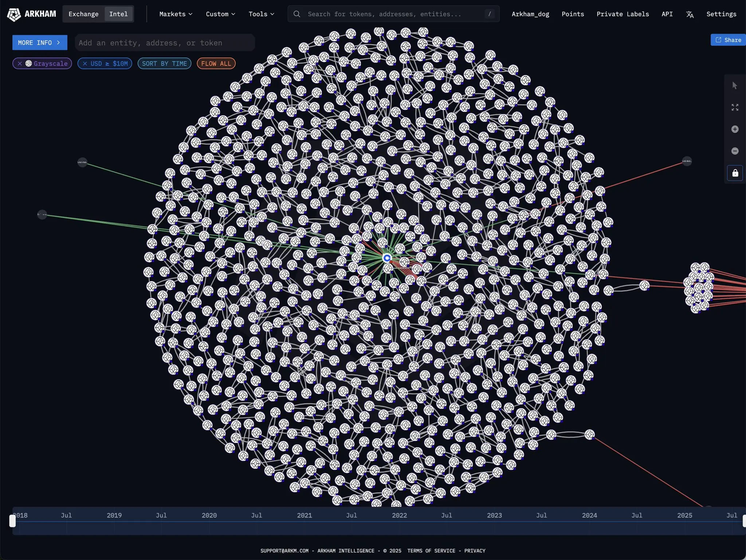Focus the add entity or address field

pos(165,43)
